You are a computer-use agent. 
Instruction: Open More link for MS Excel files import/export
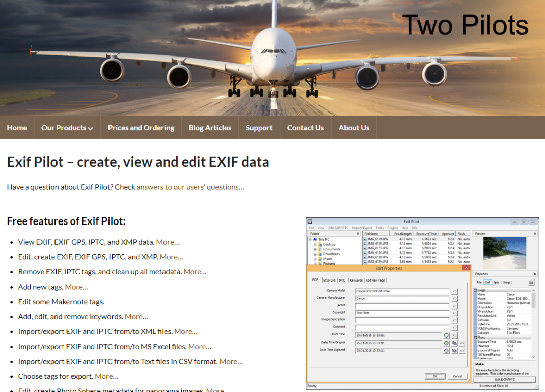pos(200,347)
